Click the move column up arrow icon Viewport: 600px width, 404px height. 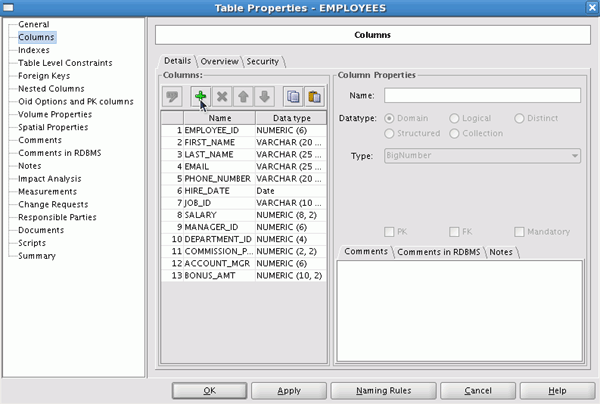243,96
